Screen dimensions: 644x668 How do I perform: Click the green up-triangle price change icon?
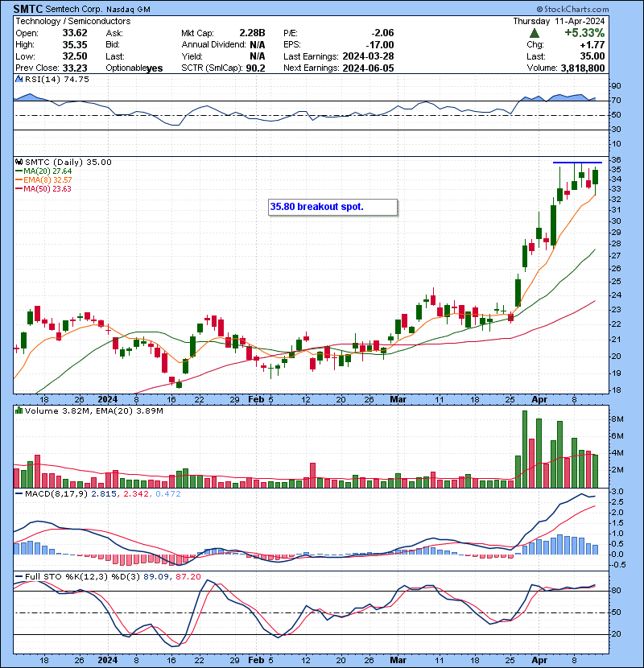pos(535,33)
